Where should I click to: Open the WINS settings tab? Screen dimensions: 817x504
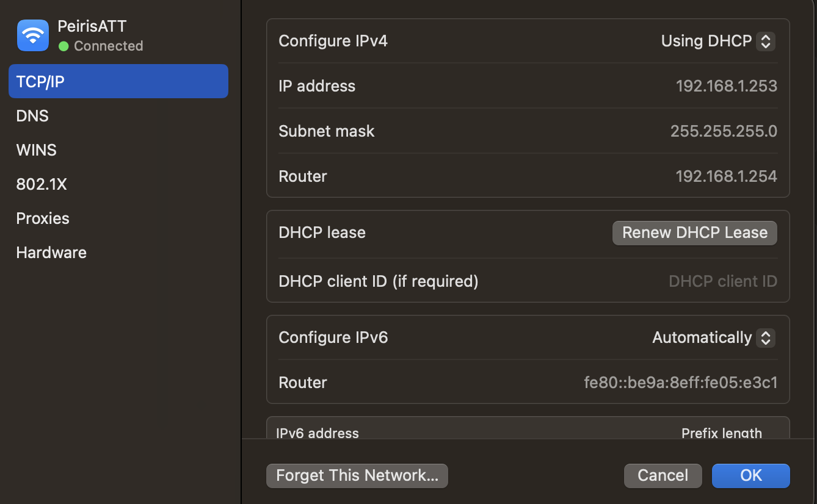37,150
